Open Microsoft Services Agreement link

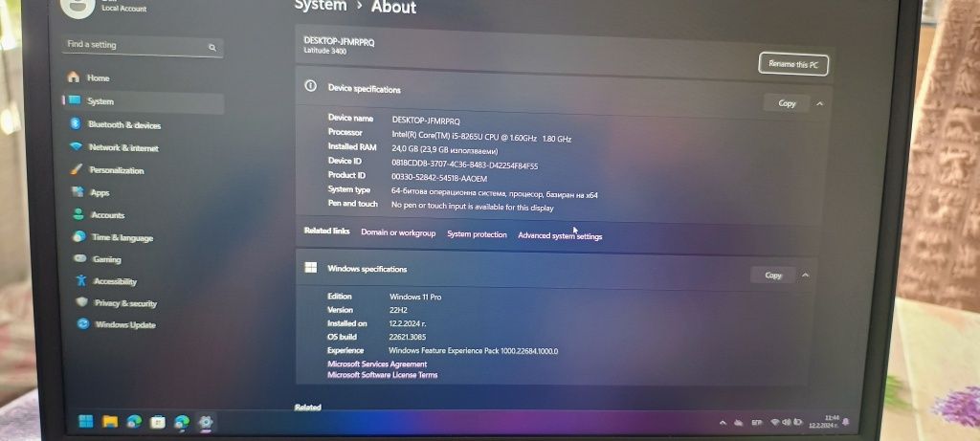[x=377, y=364]
